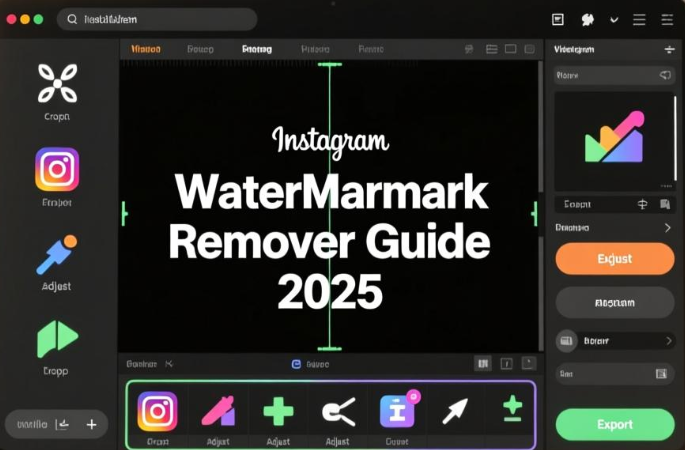
Task: Select the green arrow Crop tool in the sidebar
Action: (x=57, y=339)
